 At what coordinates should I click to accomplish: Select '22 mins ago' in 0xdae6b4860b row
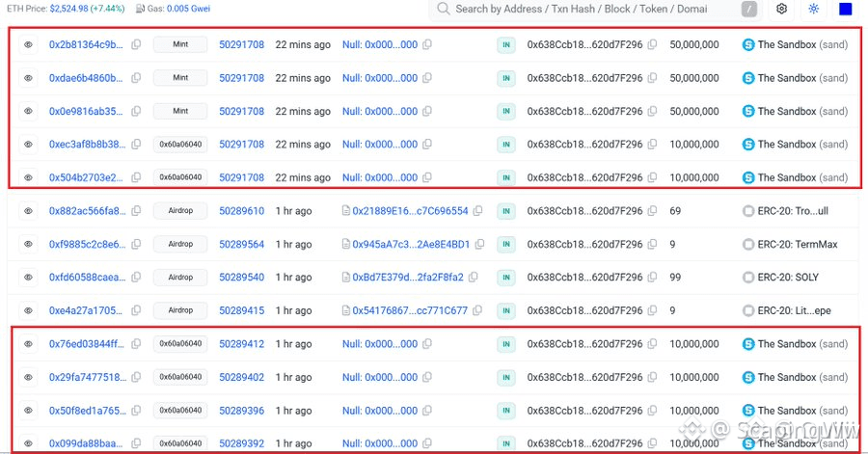click(x=303, y=78)
